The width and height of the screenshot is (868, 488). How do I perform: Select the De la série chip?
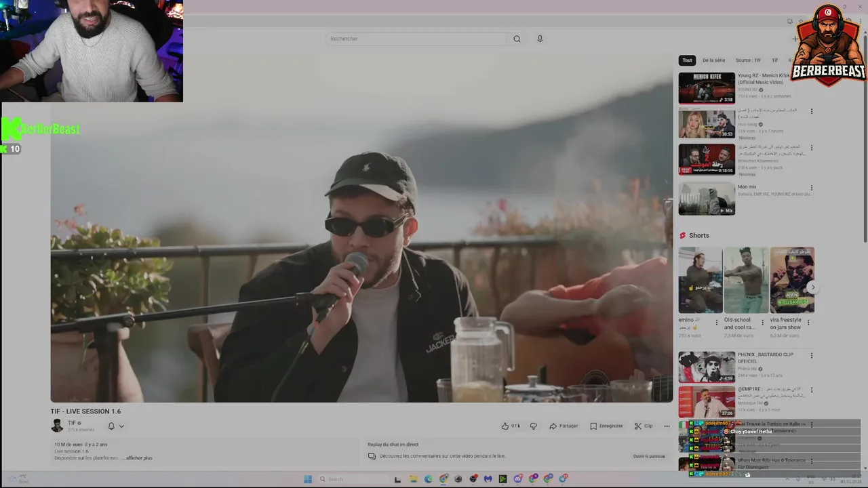tap(713, 60)
